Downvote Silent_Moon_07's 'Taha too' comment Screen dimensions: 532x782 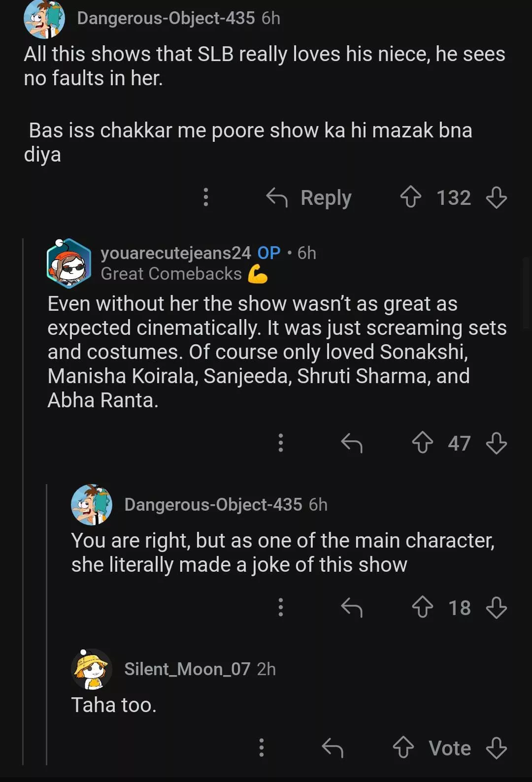(496, 748)
